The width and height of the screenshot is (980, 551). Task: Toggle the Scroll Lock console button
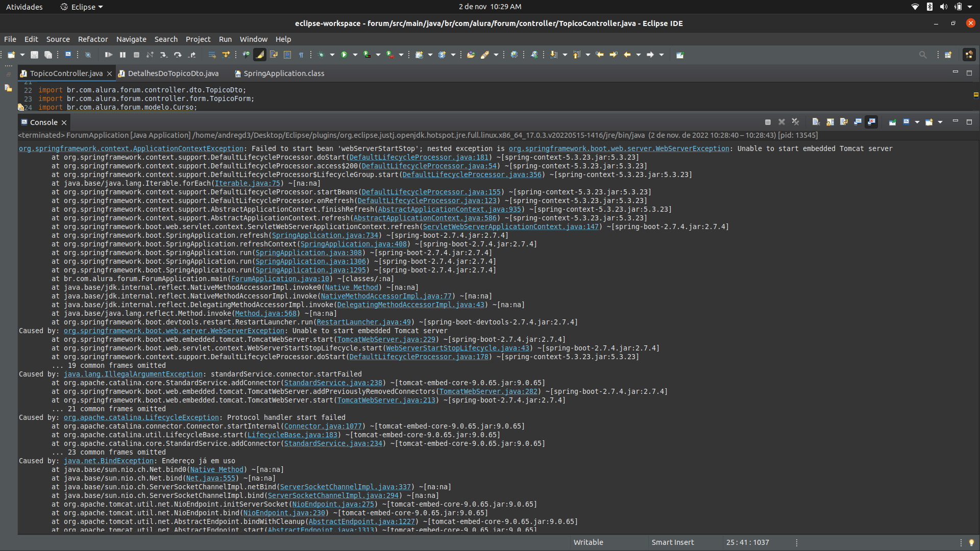[830, 122]
